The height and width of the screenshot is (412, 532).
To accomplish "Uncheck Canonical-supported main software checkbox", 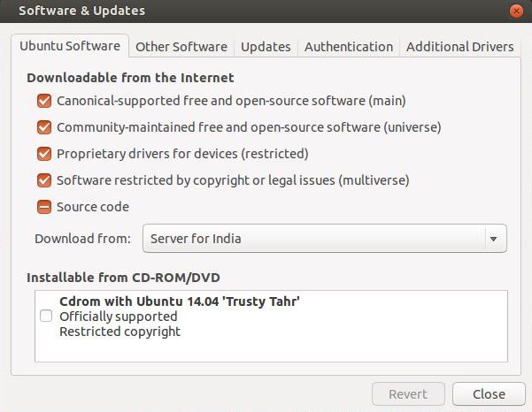I will [x=44, y=101].
